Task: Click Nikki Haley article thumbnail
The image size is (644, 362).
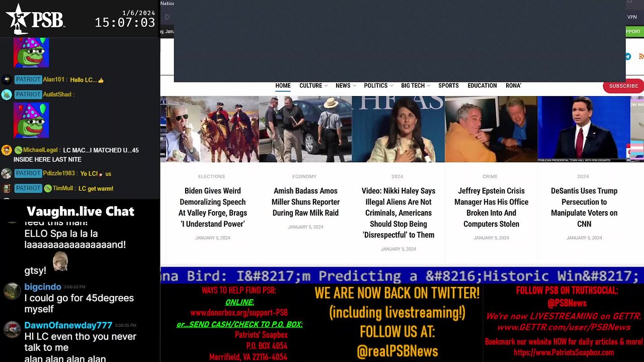Action: 398,129
